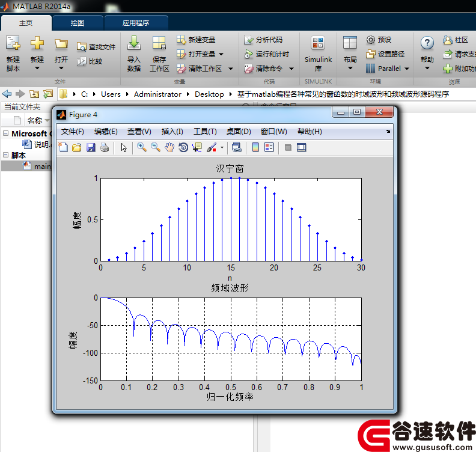Collapse the Microsoft group in file list
This screenshot has width=476, height=452.
[x=5, y=133]
